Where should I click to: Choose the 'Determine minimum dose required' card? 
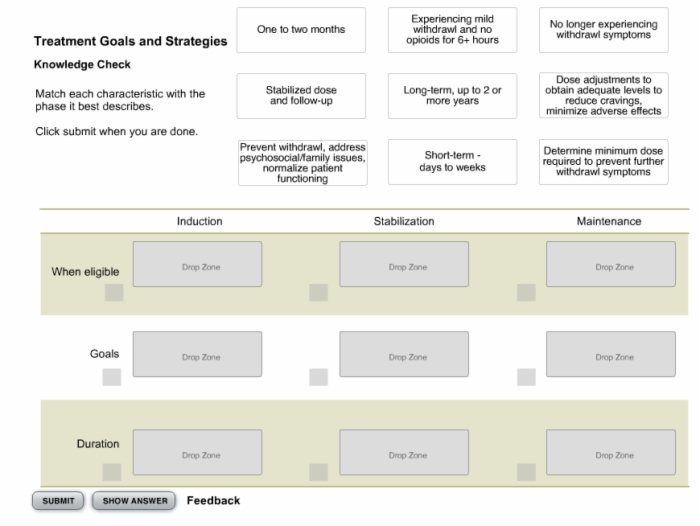[604, 162]
